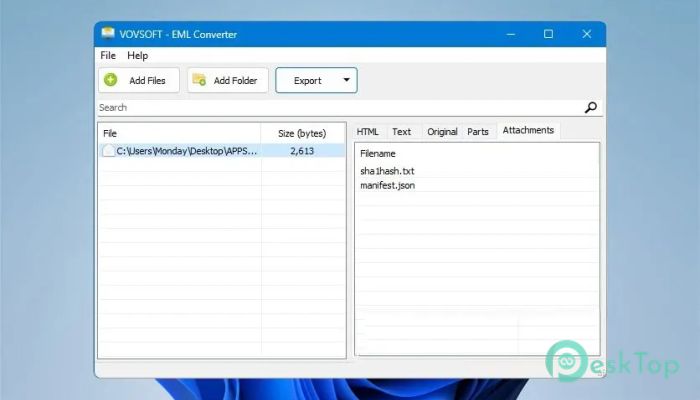
Task: Switch to the HTML tab
Action: [x=368, y=132]
